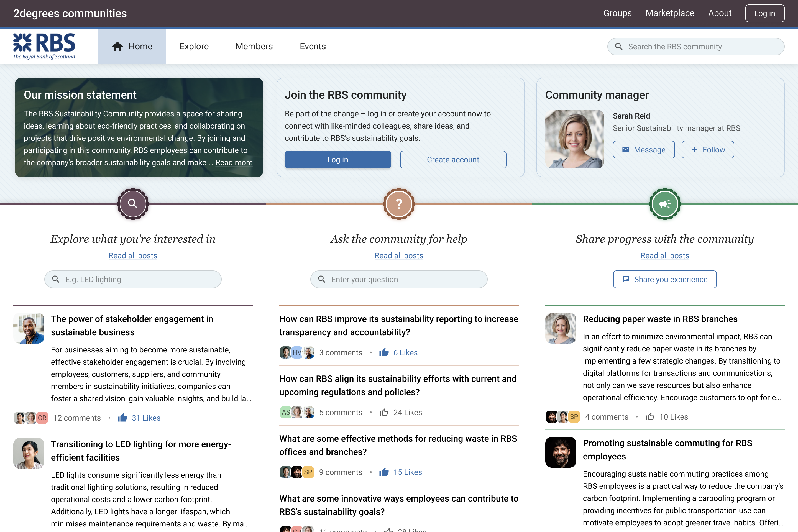Focus the Enter your question field
Viewport: 798px width, 532px height.
(x=399, y=279)
